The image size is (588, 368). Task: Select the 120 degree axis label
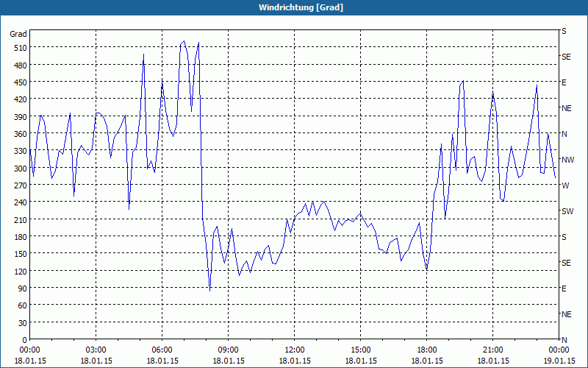(21, 271)
